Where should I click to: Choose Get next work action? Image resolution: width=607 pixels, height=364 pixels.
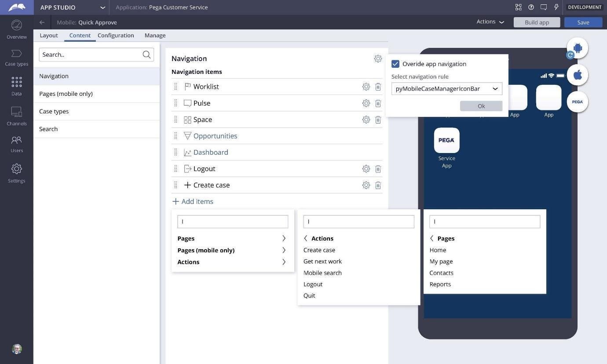[x=322, y=261]
